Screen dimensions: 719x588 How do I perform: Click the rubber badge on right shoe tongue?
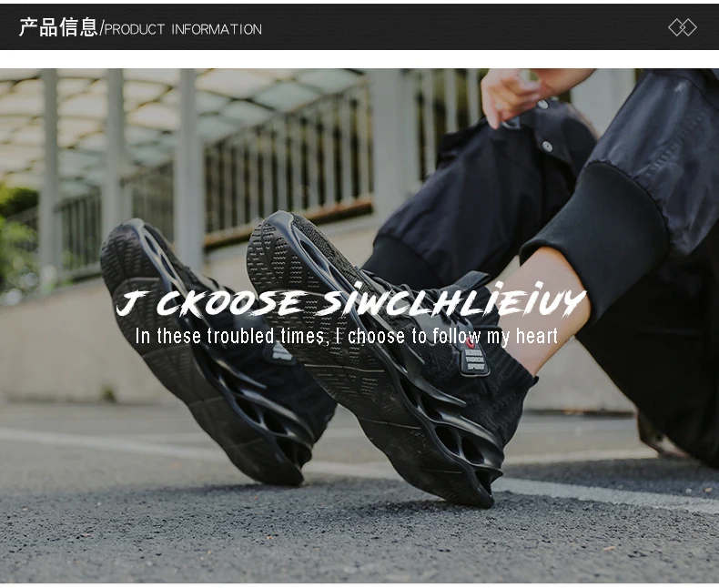[474, 358]
